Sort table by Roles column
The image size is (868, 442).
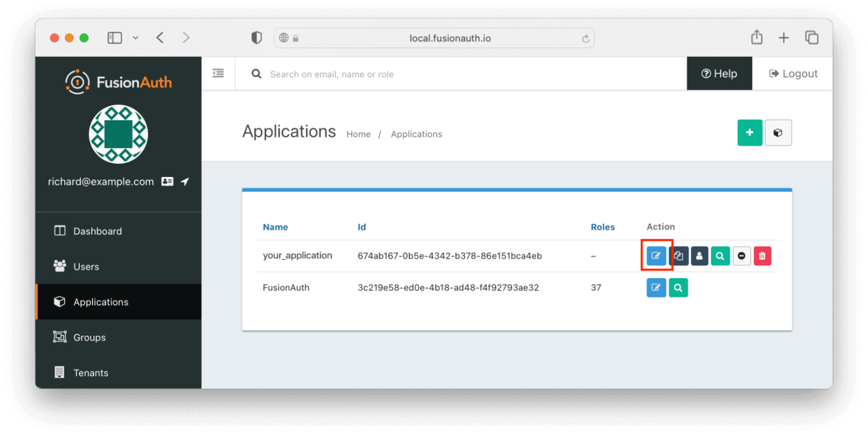pos(602,227)
